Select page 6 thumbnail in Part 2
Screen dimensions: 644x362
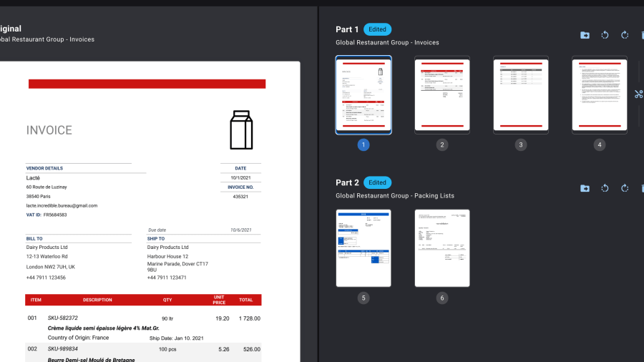point(442,248)
